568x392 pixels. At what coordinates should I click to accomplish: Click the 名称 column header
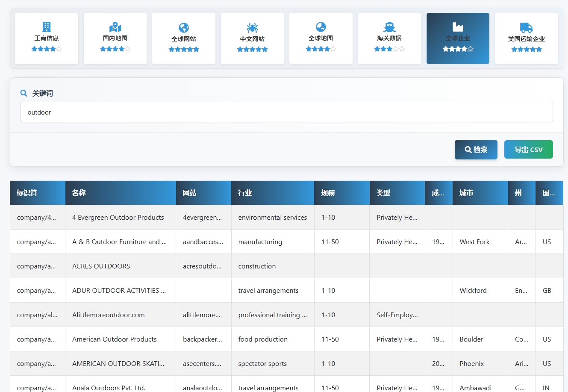click(121, 193)
